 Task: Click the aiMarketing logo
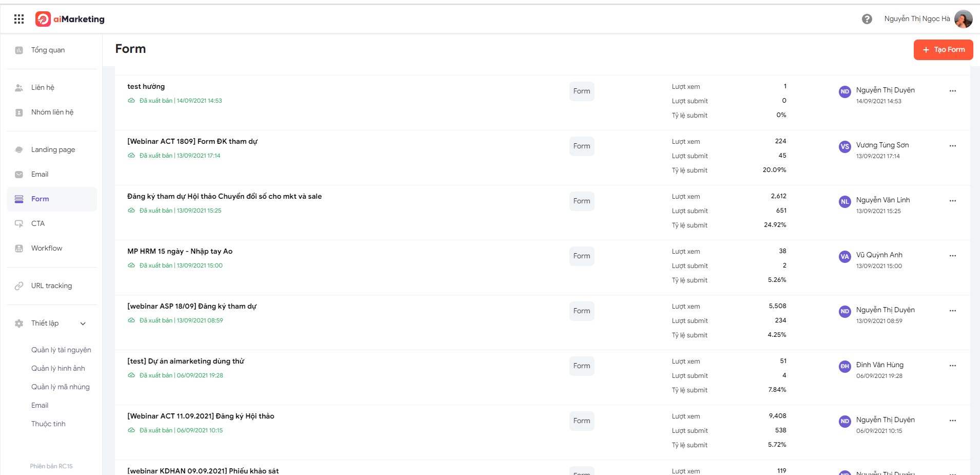point(70,19)
